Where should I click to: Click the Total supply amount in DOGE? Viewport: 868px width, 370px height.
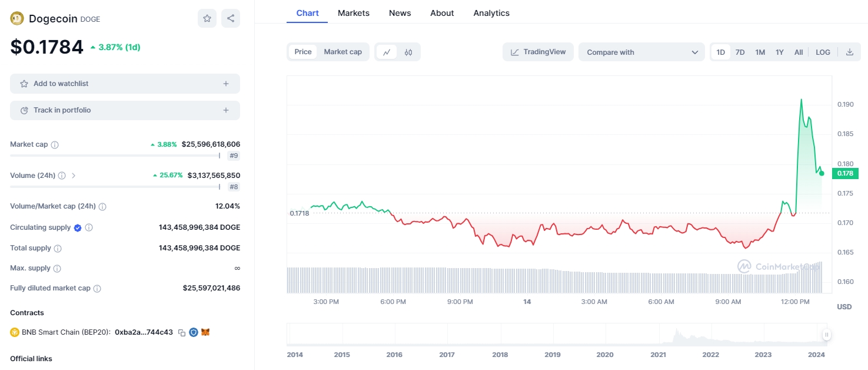[199, 248]
